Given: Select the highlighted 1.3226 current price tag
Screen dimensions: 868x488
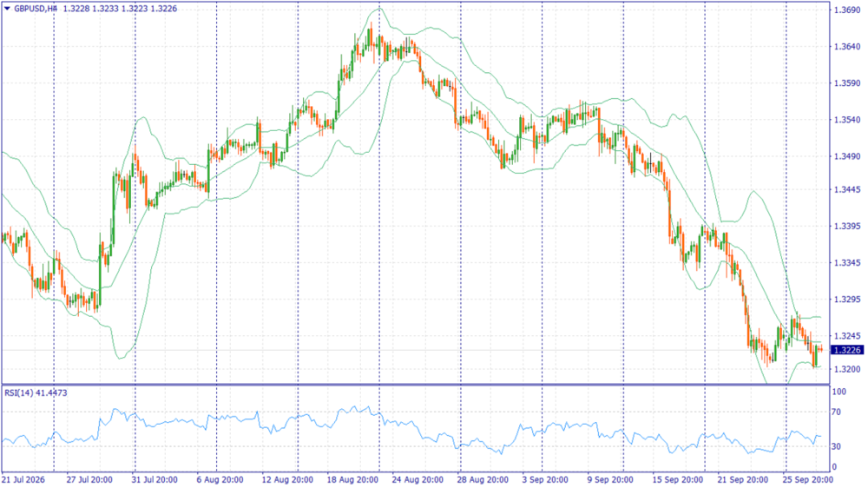Looking at the screenshot, I should point(847,350).
